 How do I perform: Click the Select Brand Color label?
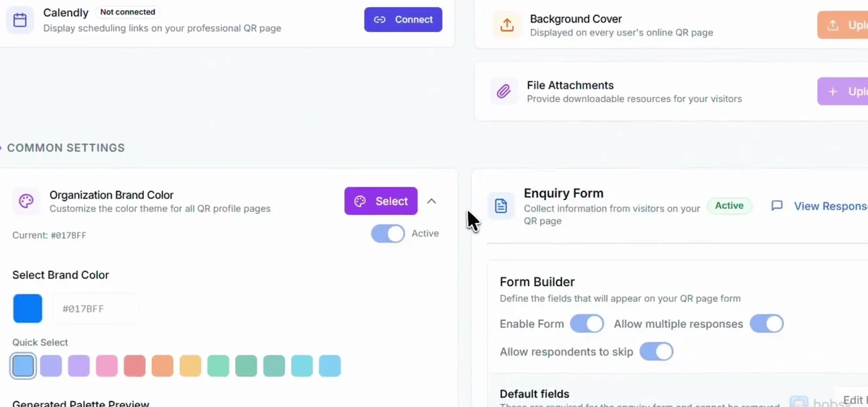pos(61,275)
